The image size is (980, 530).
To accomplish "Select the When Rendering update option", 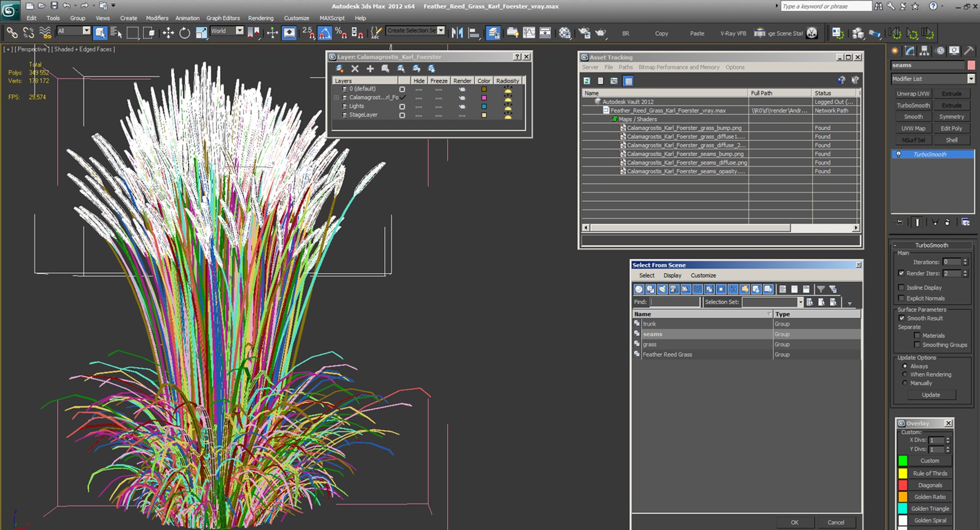I will click(905, 374).
